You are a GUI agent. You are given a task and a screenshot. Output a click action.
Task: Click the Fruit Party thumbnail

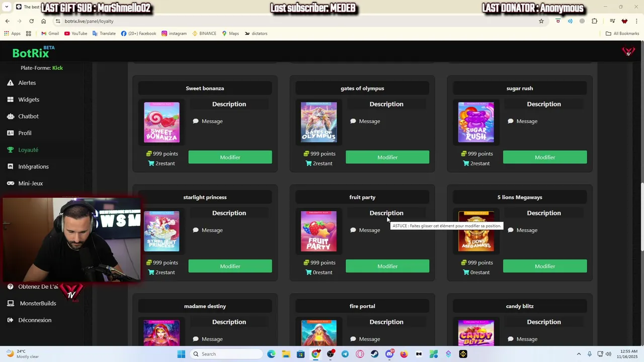319,231
